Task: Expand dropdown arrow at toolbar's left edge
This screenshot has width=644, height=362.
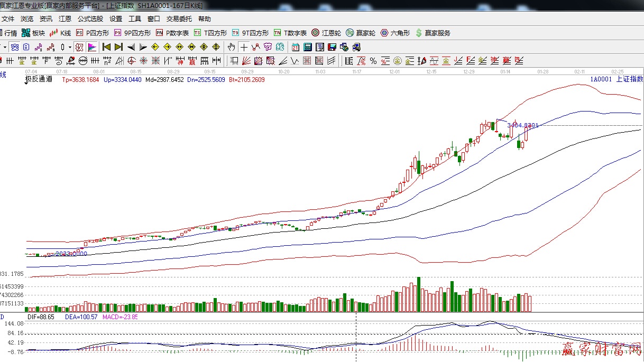Action: [5, 47]
